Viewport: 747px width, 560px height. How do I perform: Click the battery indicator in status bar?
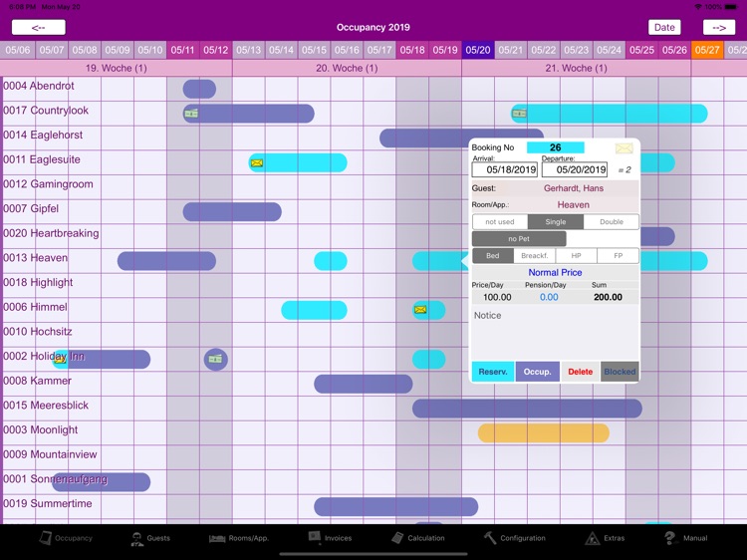[x=731, y=7]
